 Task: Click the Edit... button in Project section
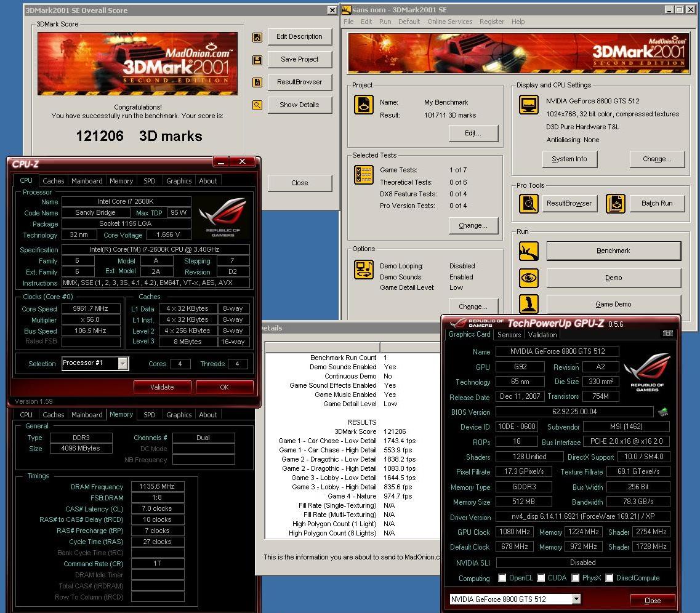473,134
